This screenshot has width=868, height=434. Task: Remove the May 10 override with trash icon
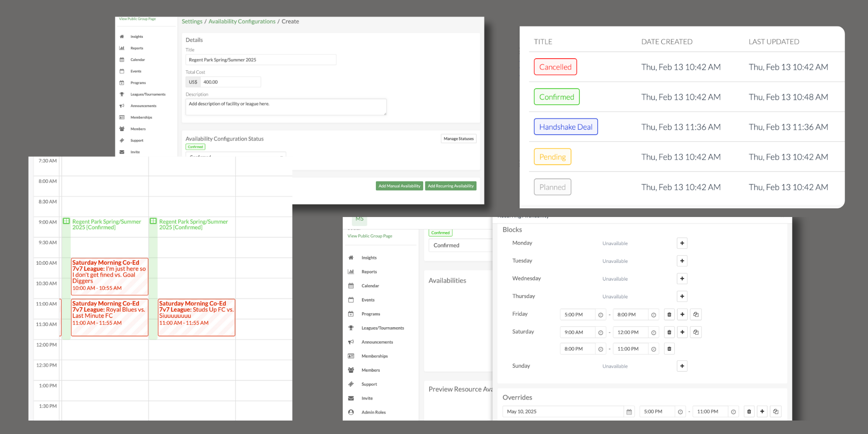[x=749, y=412]
